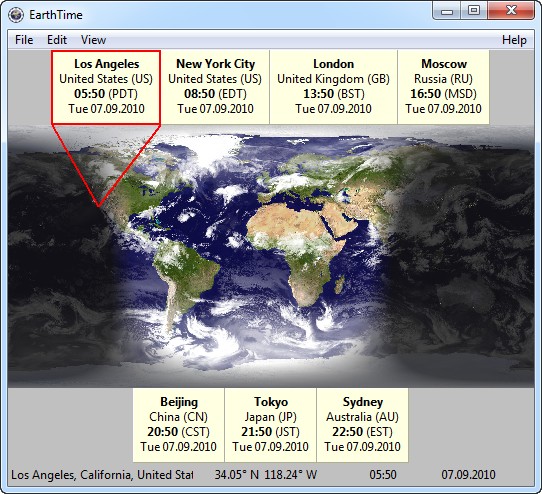The width and height of the screenshot is (542, 494).
Task: Click the status bar date 07.09.2010
Action: pyautogui.click(x=468, y=475)
